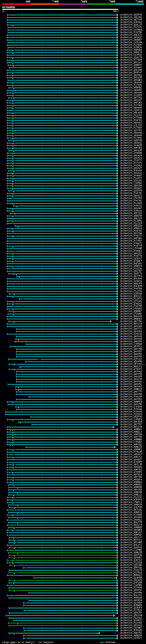
Task: Click hit label UniRef100_B8XLF1
Action: (x=131, y=366)
